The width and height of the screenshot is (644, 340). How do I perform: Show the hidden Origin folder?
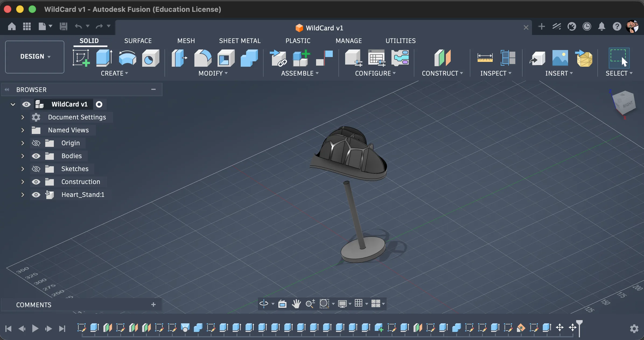[x=36, y=143]
